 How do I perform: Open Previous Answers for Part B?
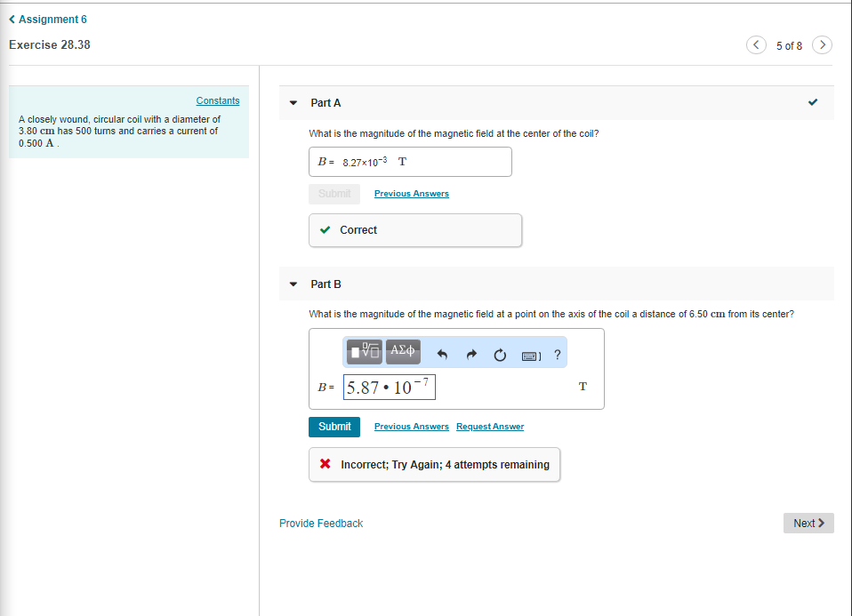click(411, 427)
